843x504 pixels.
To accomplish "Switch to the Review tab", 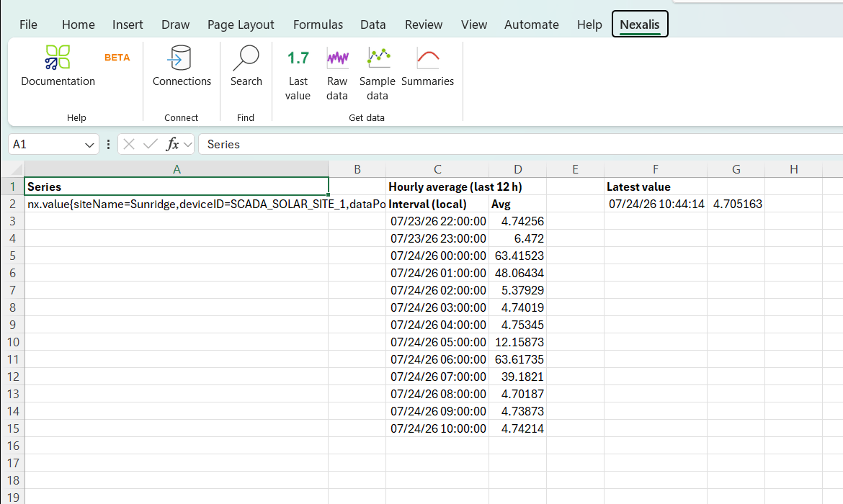I will click(x=424, y=24).
